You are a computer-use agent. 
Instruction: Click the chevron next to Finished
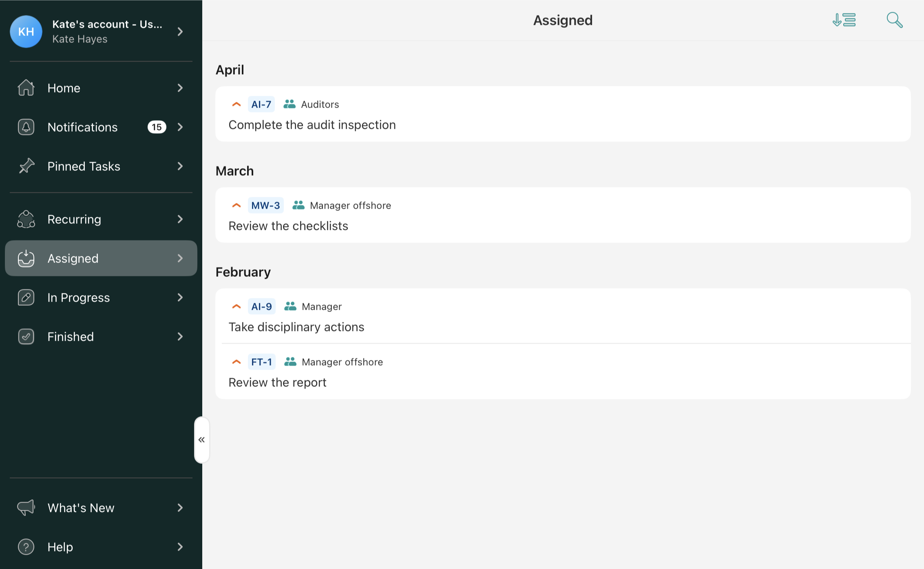pos(180,337)
